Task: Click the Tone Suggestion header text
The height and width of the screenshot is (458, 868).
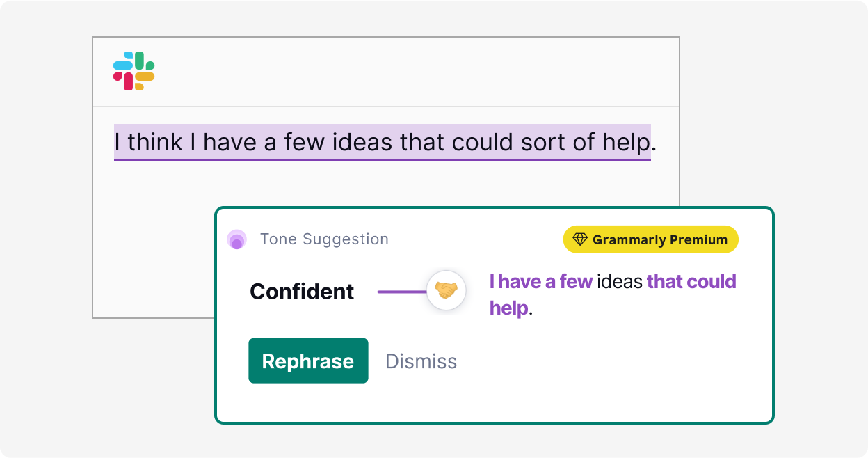Action: (x=325, y=239)
